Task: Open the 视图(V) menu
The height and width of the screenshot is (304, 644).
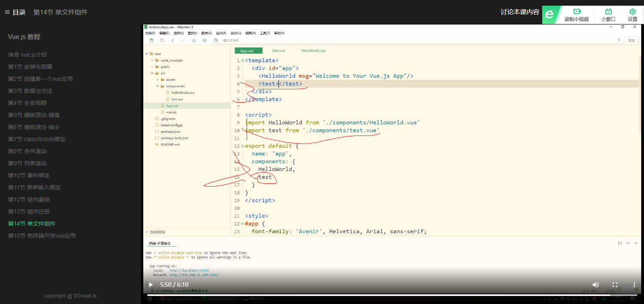Action: pos(250,33)
